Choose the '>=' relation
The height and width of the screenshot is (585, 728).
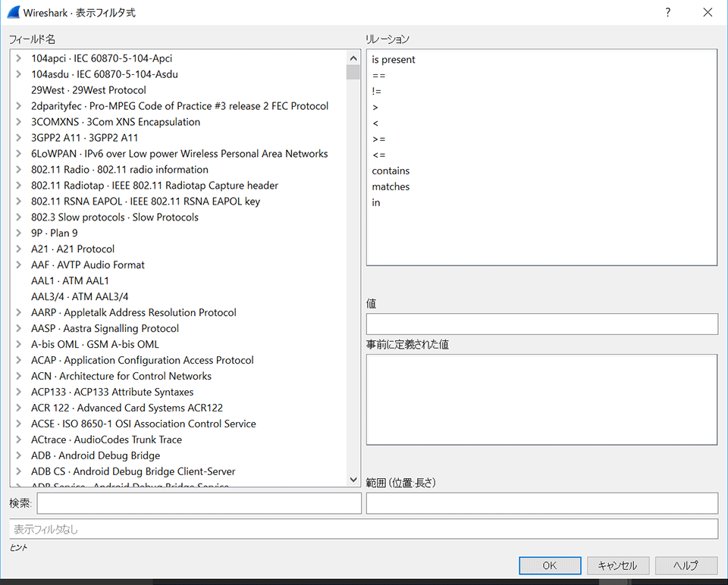(x=379, y=139)
